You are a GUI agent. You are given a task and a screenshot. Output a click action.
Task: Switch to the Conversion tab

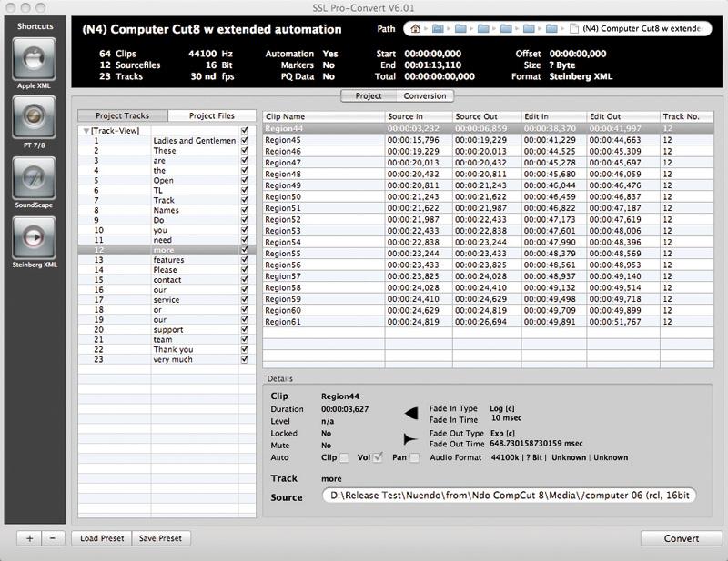[424, 95]
